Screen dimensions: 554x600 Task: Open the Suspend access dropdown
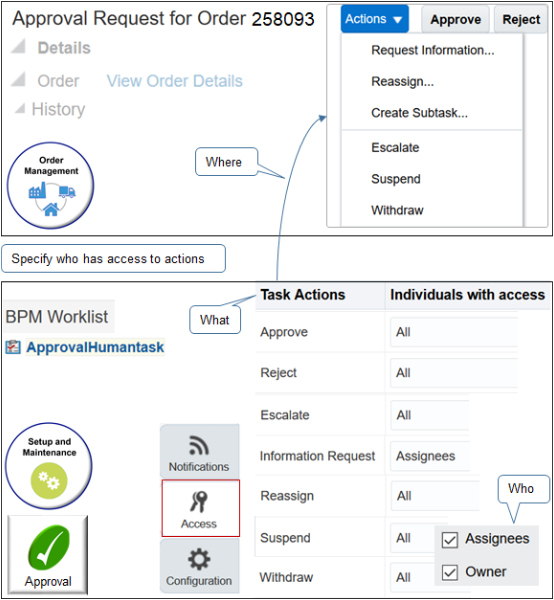coord(412,538)
